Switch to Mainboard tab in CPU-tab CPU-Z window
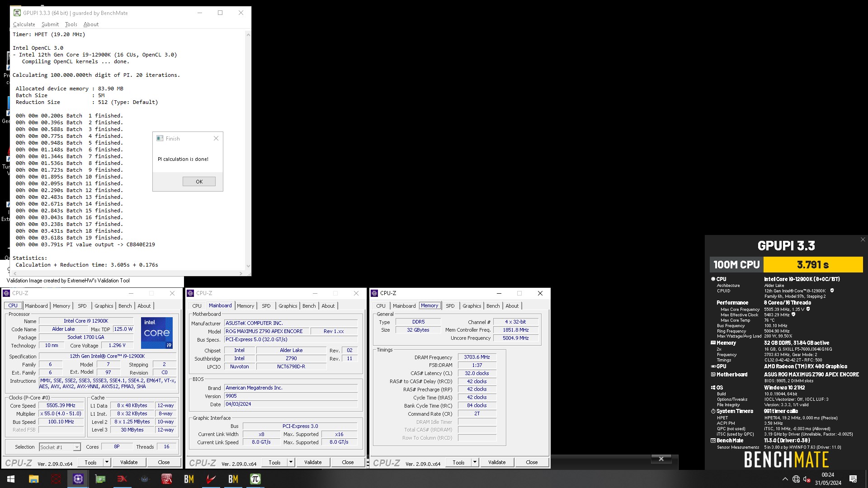The width and height of the screenshot is (868, 488). click(36, 306)
